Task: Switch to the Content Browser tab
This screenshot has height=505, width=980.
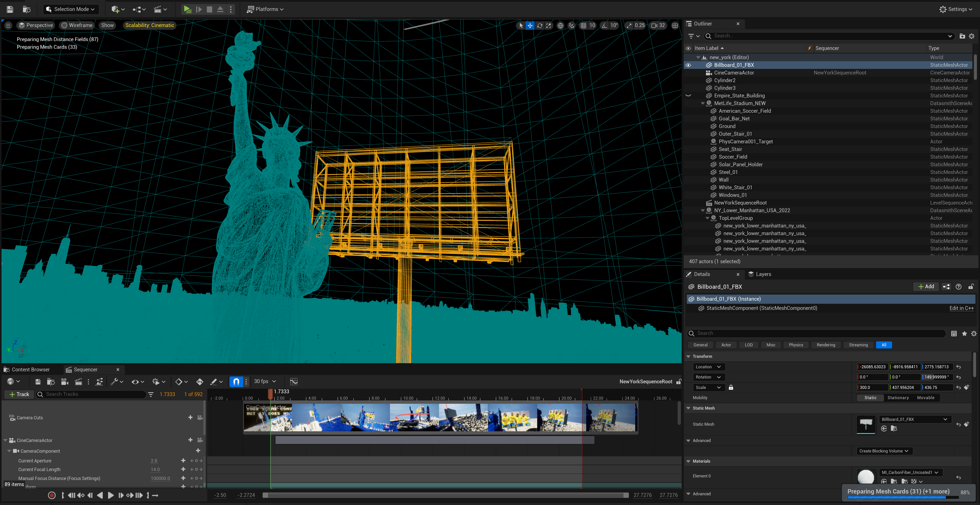Action: [27, 370]
